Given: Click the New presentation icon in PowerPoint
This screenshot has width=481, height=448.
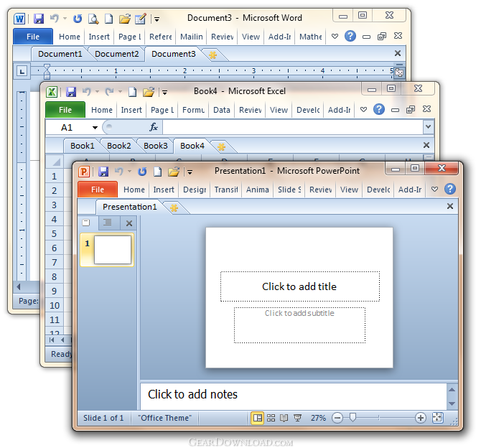Looking at the screenshot, I should 157,172.
